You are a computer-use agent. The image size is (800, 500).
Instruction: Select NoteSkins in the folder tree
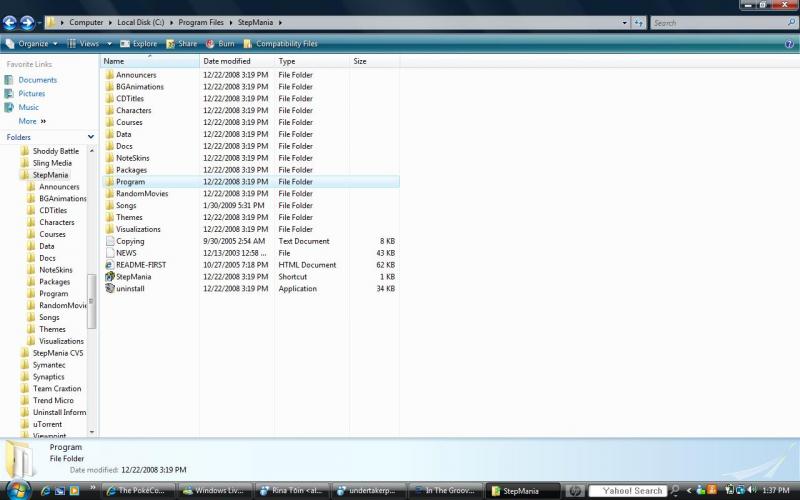coord(56,270)
